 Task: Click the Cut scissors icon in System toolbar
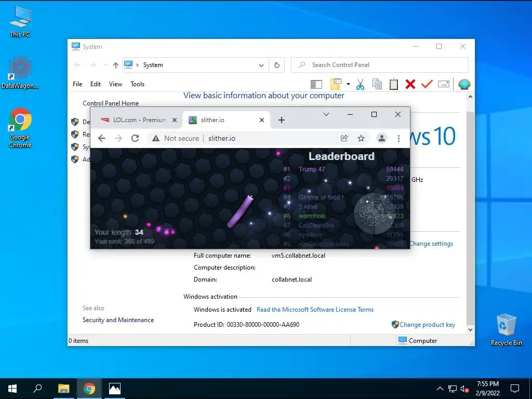(x=360, y=84)
